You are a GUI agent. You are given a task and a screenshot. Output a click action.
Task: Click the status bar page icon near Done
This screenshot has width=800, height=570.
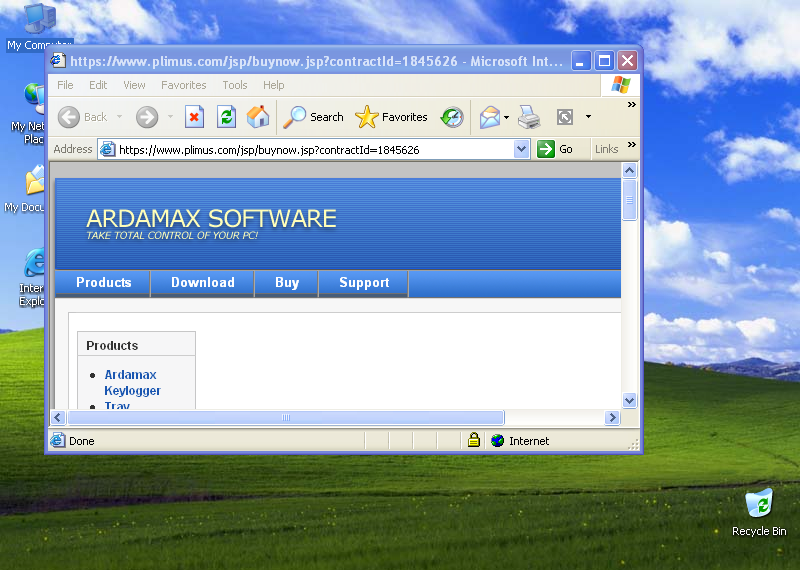click(x=58, y=440)
